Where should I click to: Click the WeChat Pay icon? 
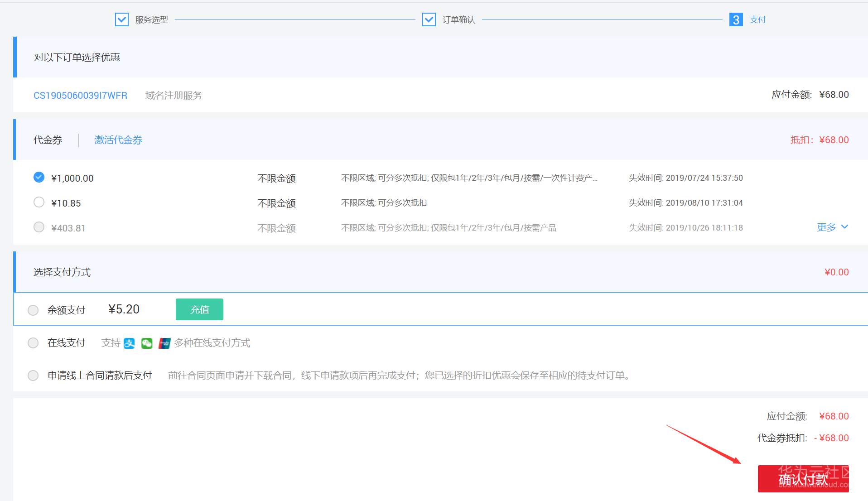pyautogui.click(x=147, y=343)
